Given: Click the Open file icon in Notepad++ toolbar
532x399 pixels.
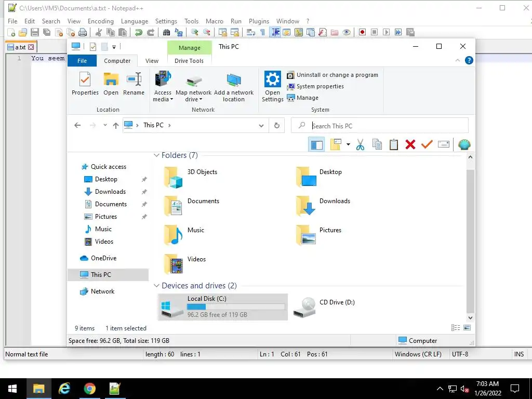Looking at the screenshot, I should coord(23,32).
